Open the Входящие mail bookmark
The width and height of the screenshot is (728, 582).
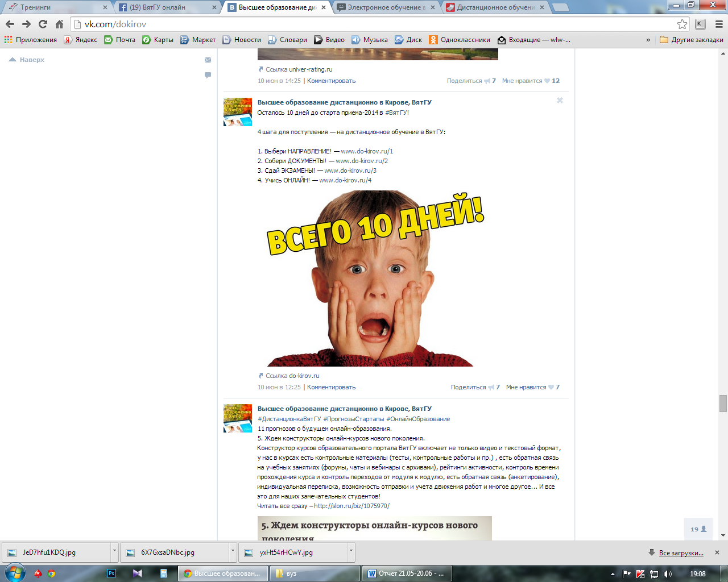coord(533,40)
